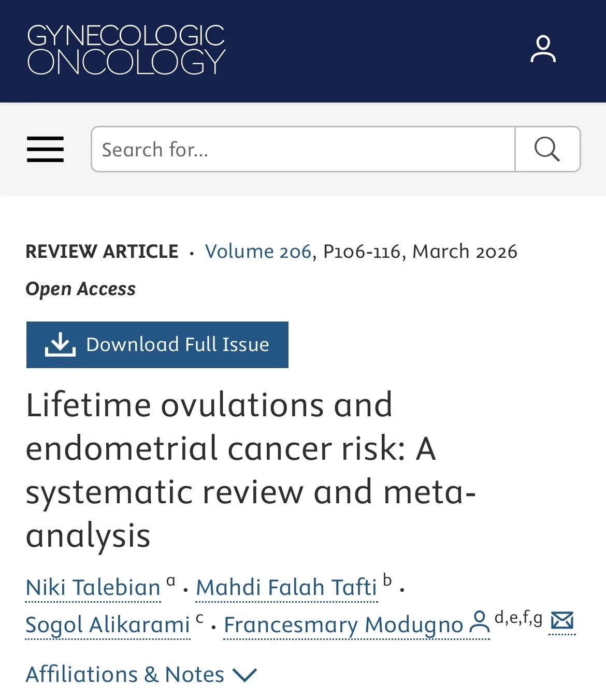Image resolution: width=606 pixels, height=700 pixels.
Task: Click the user account profile icon
Action: point(543,49)
